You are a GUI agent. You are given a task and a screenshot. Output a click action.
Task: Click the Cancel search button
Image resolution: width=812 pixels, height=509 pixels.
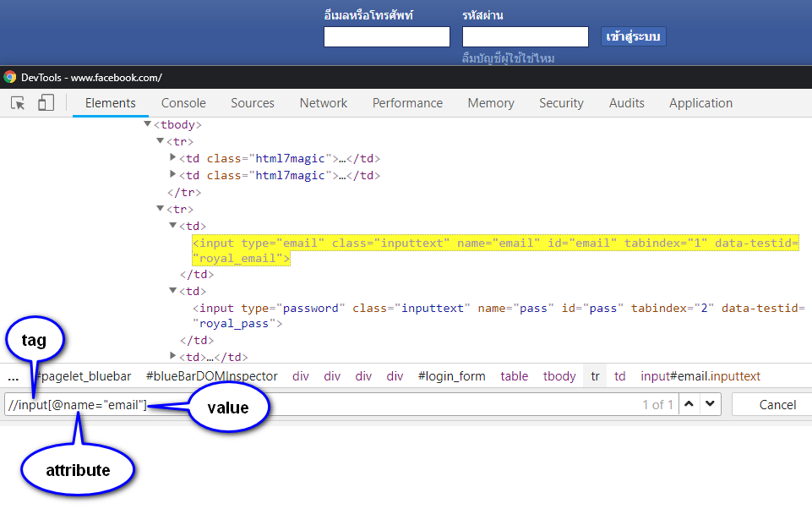tap(777, 405)
